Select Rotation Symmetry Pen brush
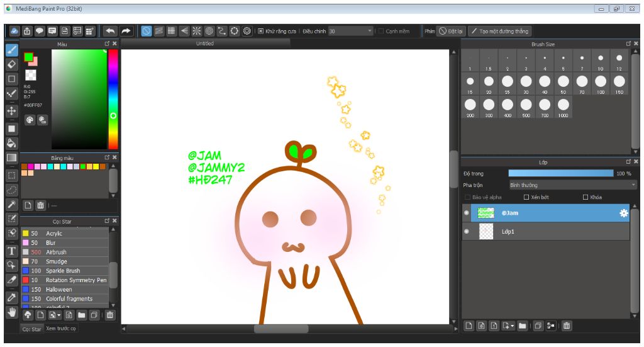 (x=65, y=280)
